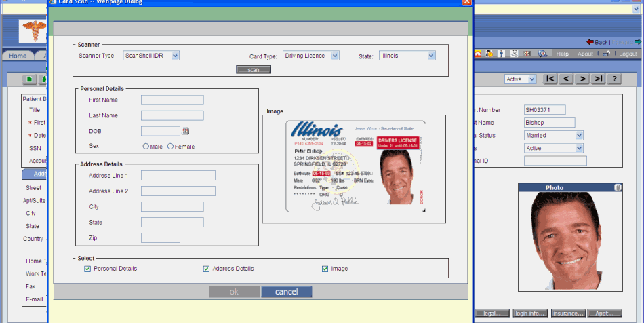644x323 pixels.
Task: Click the person with clock icon in toolbar
Action: [x=489, y=54]
